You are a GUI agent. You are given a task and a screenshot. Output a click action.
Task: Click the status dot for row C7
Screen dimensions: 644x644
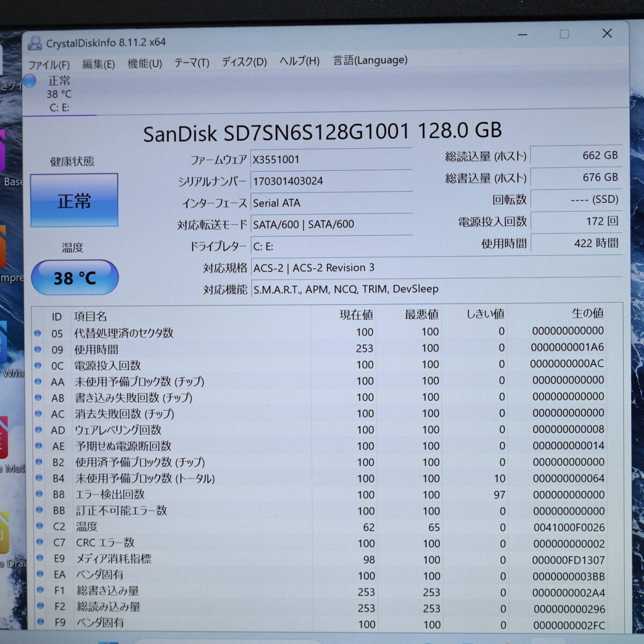[x=40, y=542]
